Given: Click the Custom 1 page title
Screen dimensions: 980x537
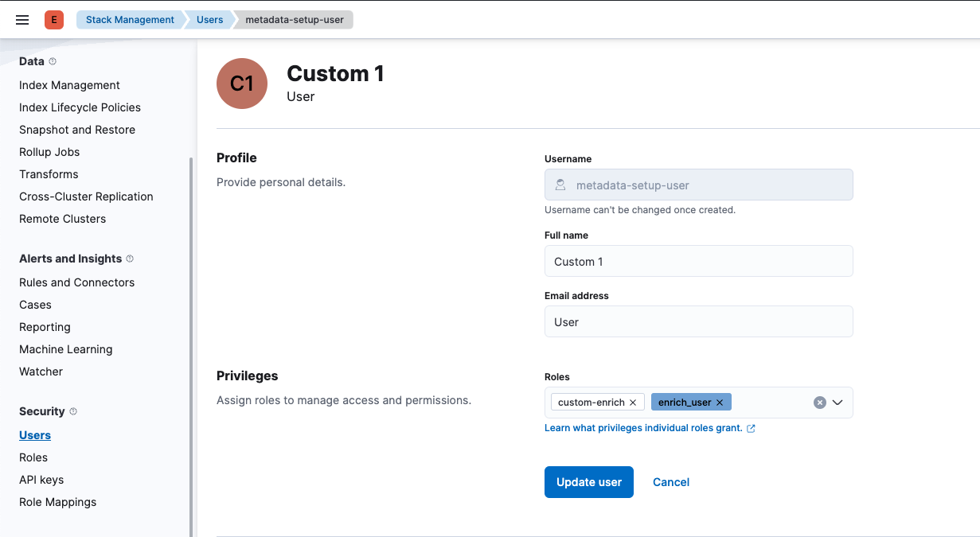Looking at the screenshot, I should (335, 73).
